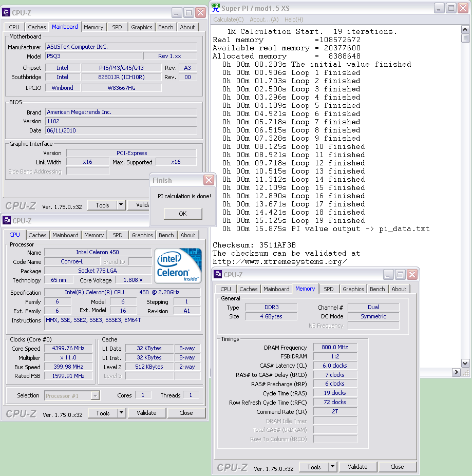
Task: Open the Calculate menu in Super PI
Action: (x=228, y=20)
